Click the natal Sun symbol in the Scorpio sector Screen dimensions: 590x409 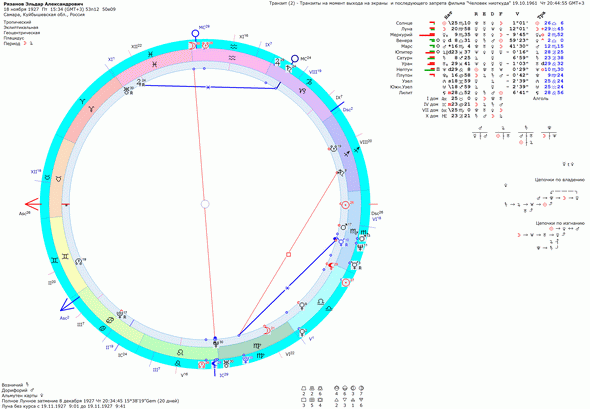(x=345, y=205)
